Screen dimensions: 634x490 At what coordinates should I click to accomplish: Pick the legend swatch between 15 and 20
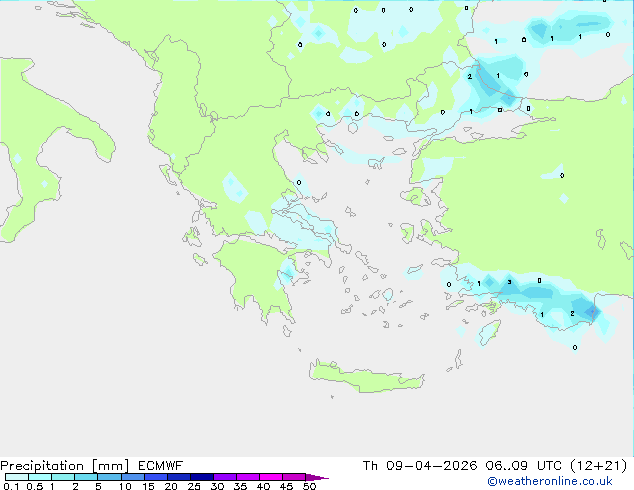pos(156,477)
